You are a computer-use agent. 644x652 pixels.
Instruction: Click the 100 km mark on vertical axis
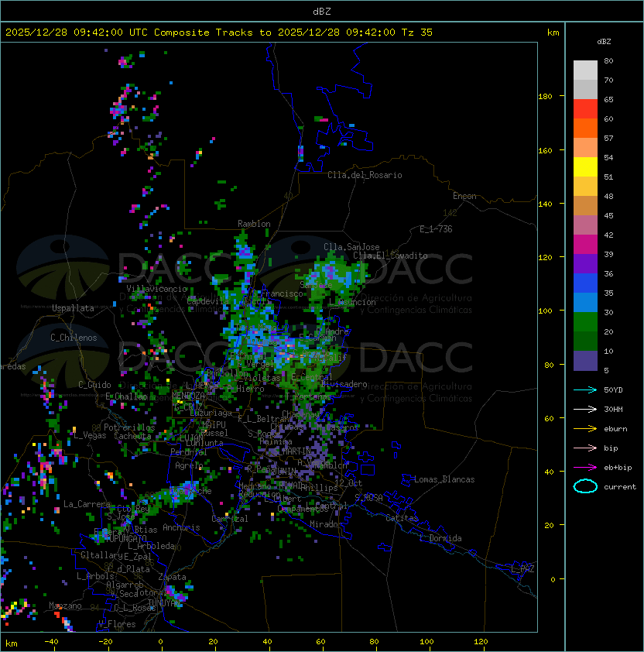(545, 311)
